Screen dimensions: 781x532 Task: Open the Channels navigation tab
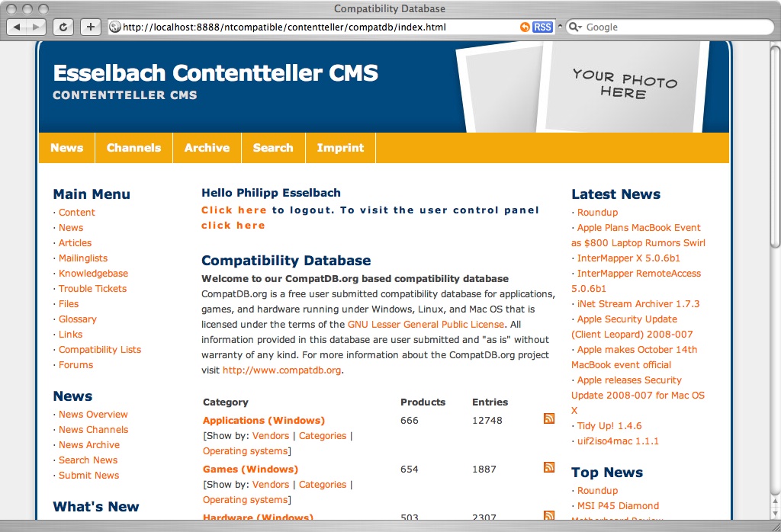pyautogui.click(x=133, y=148)
